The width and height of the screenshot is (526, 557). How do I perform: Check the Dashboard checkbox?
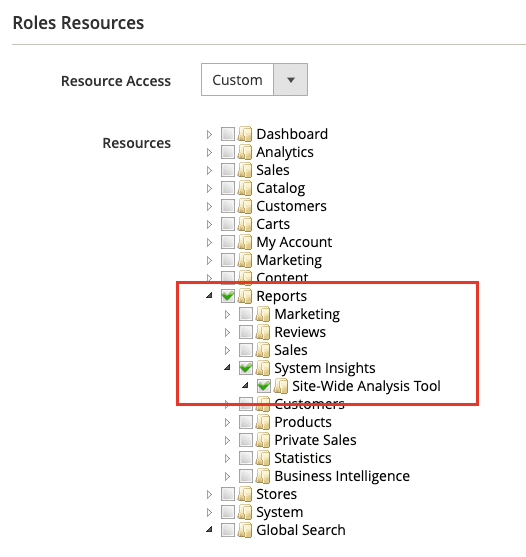[228, 134]
